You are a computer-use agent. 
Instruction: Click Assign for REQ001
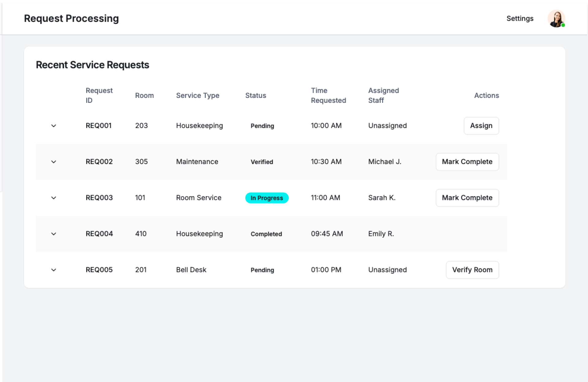pos(481,126)
